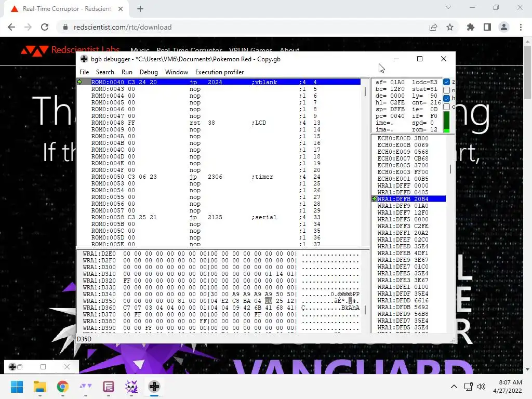The image size is (532, 399).
Task: Open the Search menu in bgb debugger
Action: coord(105,72)
